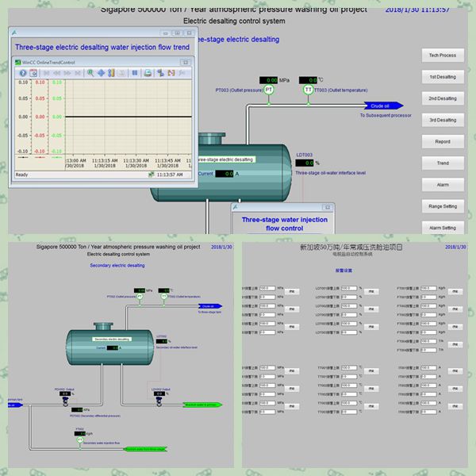Show the Trend screen
Screen dimensions: 476x476
click(x=442, y=163)
